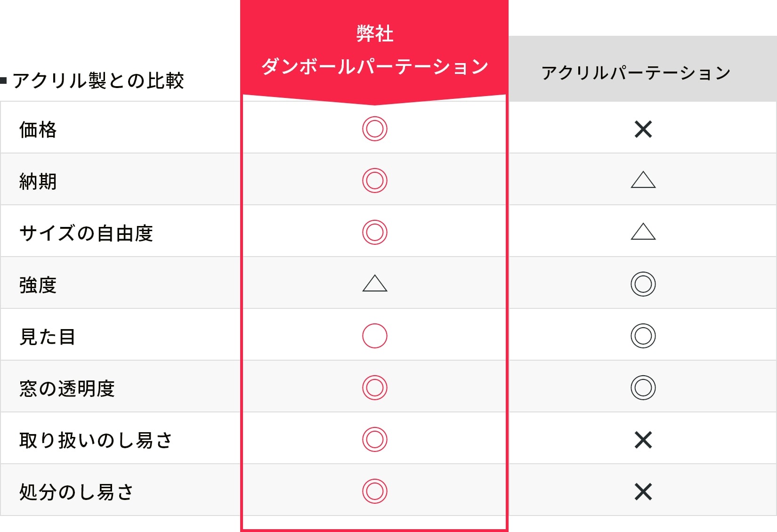
Task: Click the black double circle for 強度
Action: point(643,284)
